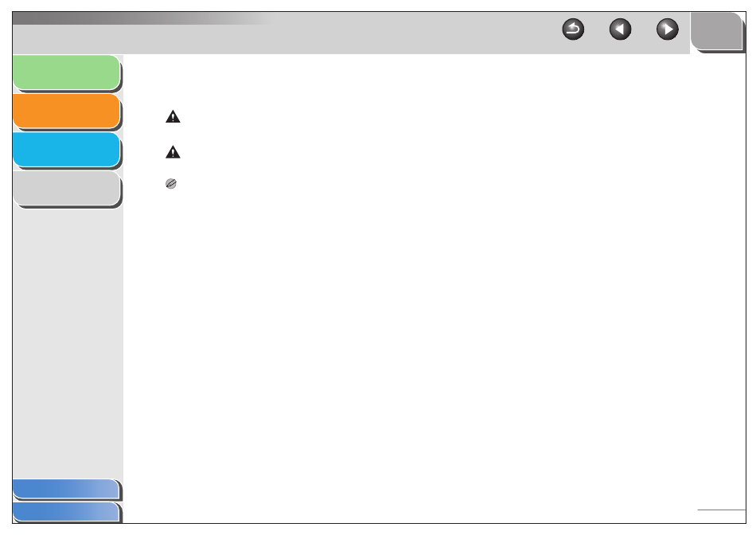This screenshot has width=756, height=535.
Task: Click the curved return arrow button
Action: point(573,29)
